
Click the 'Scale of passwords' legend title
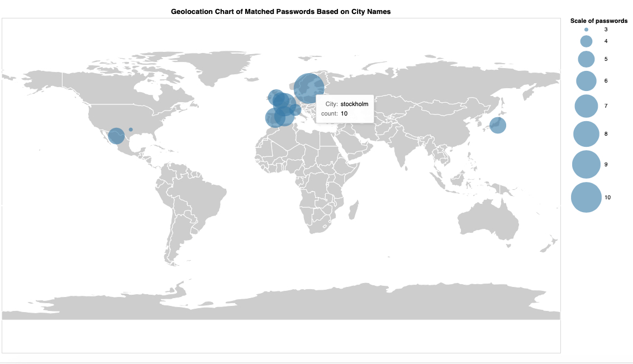click(x=599, y=21)
